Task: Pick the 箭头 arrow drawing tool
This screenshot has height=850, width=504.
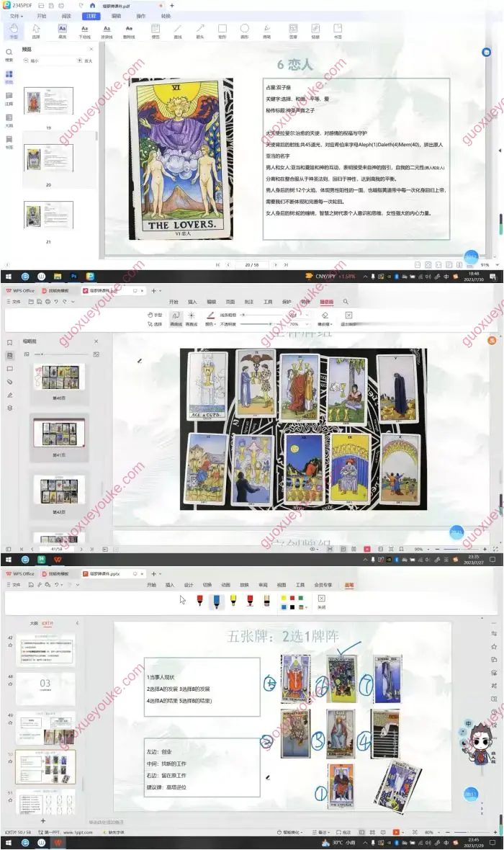Action: pos(199,30)
